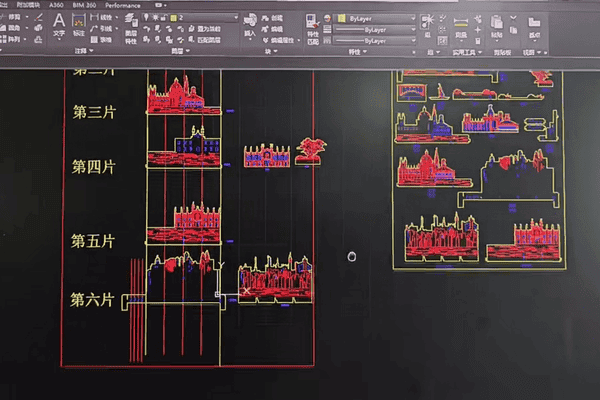Expand the View (视图) panel
The image size is (600, 400).
532,52
